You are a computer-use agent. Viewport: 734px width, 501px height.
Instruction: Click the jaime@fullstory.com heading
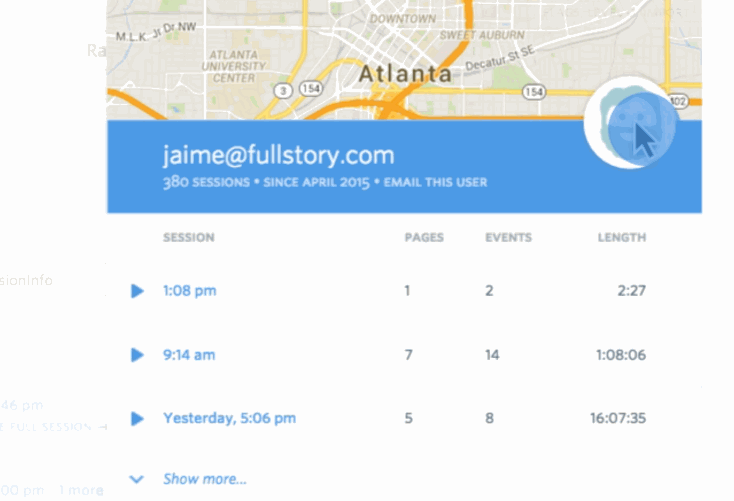pyautogui.click(x=279, y=155)
